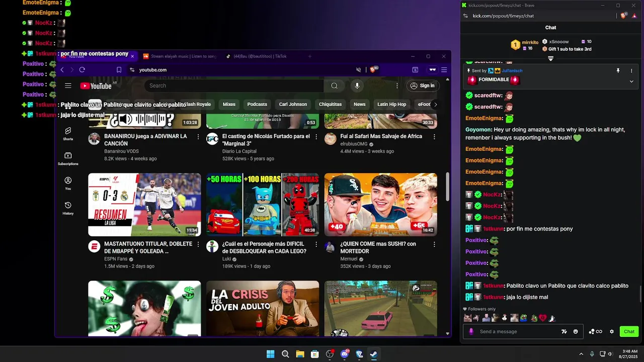Open the You section in sidebar
Viewport: 644px width, 362px height.
point(68,184)
